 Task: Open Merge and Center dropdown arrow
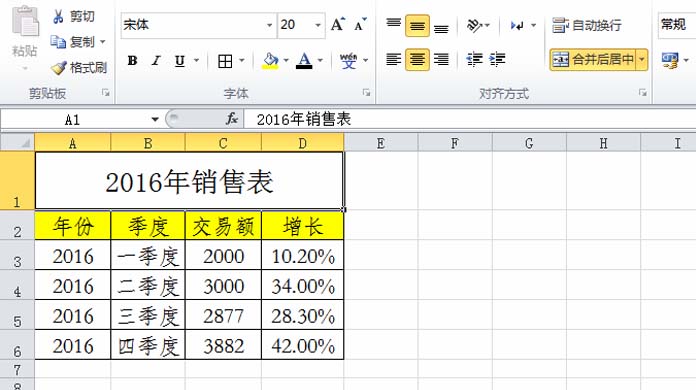[642, 59]
